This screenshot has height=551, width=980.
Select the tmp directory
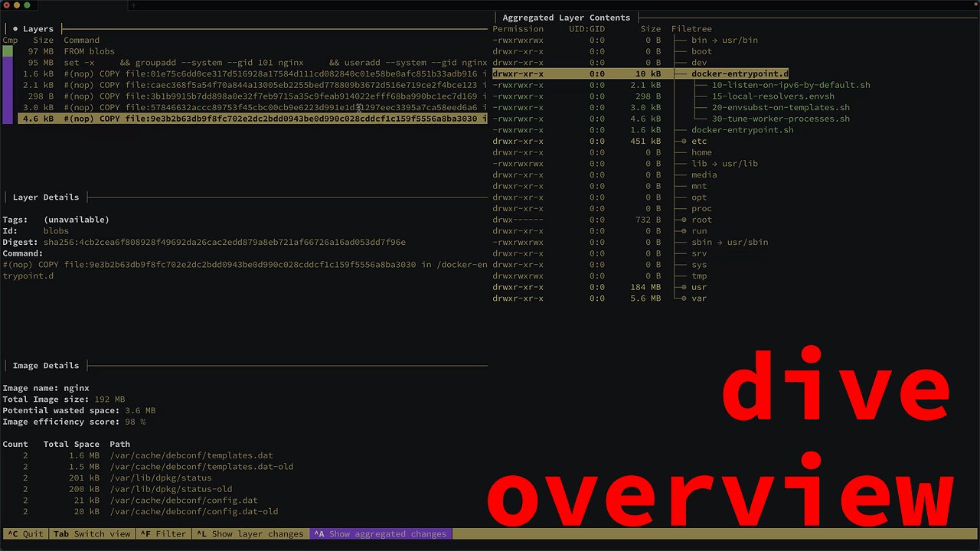click(699, 276)
